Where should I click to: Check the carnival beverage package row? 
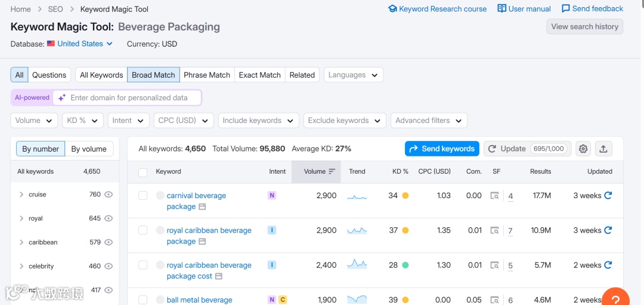click(143, 195)
